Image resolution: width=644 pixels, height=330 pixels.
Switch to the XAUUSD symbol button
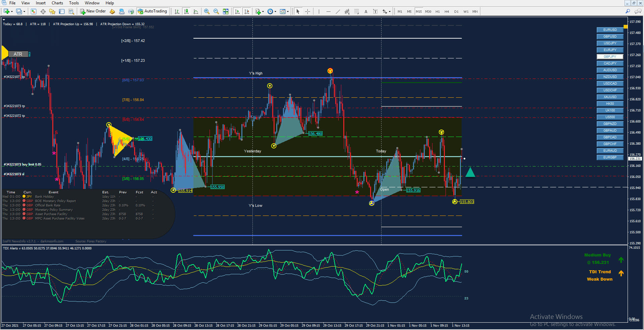(x=610, y=97)
